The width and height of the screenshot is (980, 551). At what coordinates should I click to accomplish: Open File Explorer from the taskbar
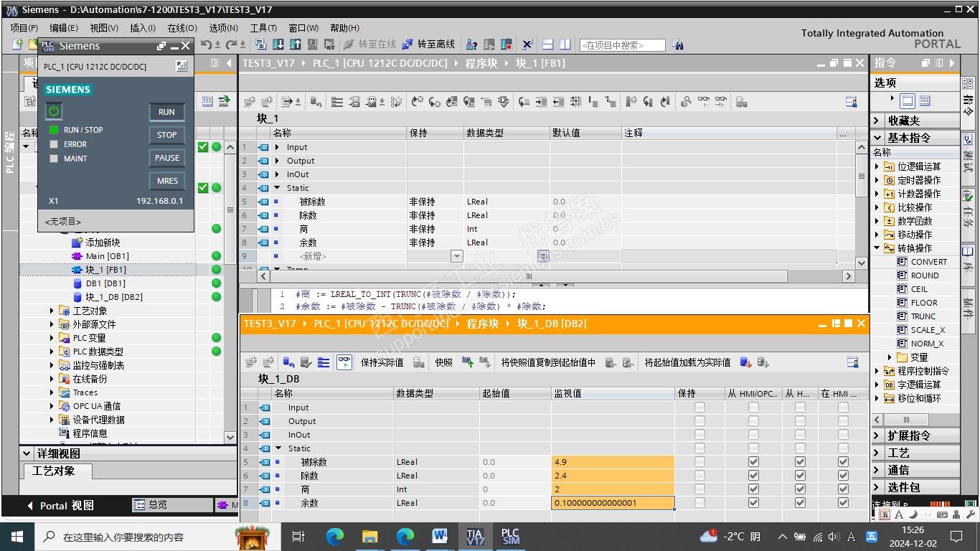369,537
